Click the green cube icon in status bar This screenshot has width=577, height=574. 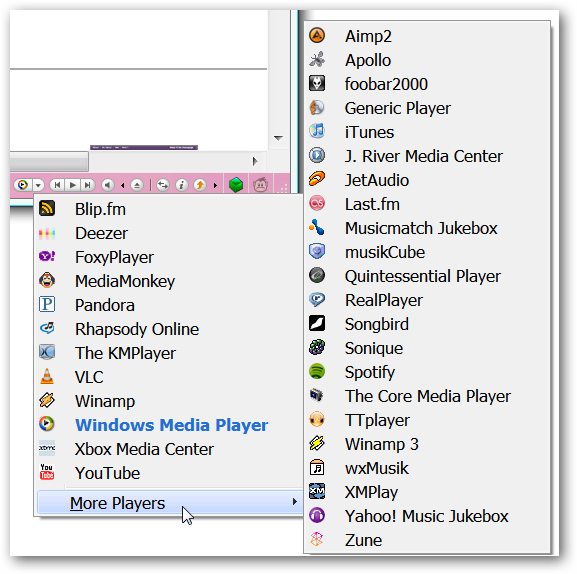point(236,184)
